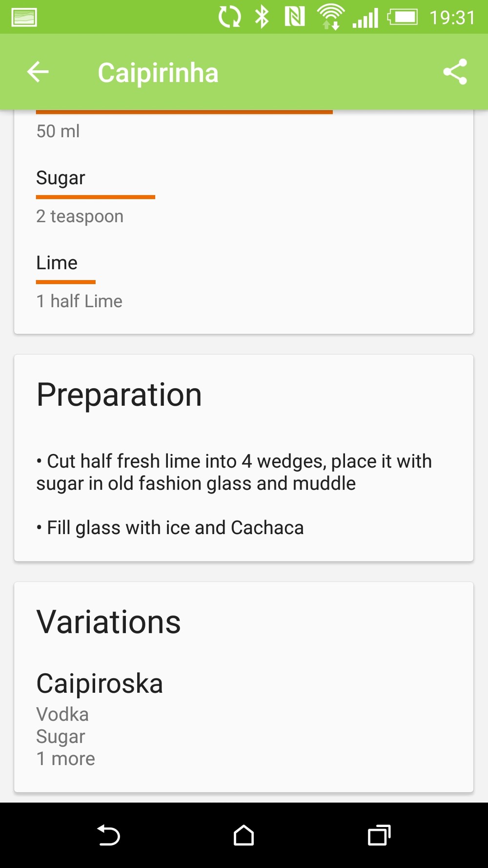Tap the Wi-Fi status icon

(331, 17)
